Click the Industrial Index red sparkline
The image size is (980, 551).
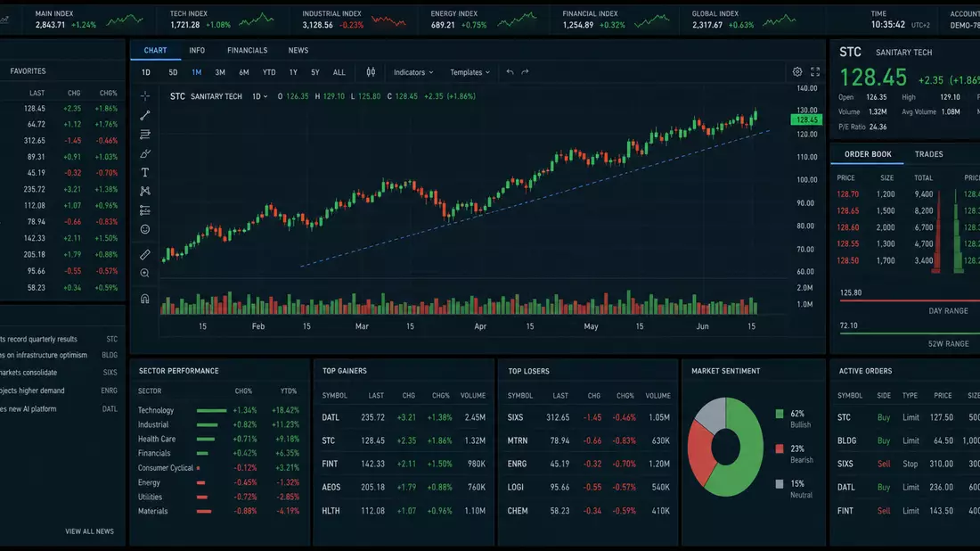click(x=388, y=21)
